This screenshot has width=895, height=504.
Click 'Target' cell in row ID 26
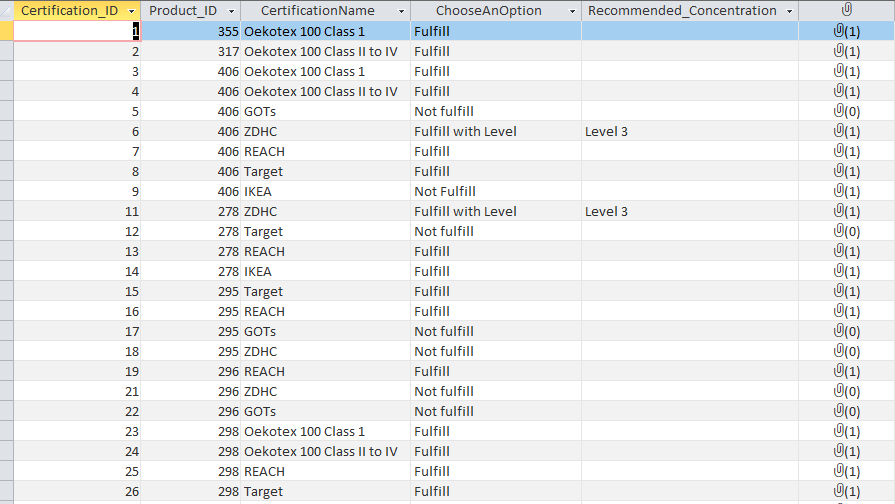click(325, 491)
